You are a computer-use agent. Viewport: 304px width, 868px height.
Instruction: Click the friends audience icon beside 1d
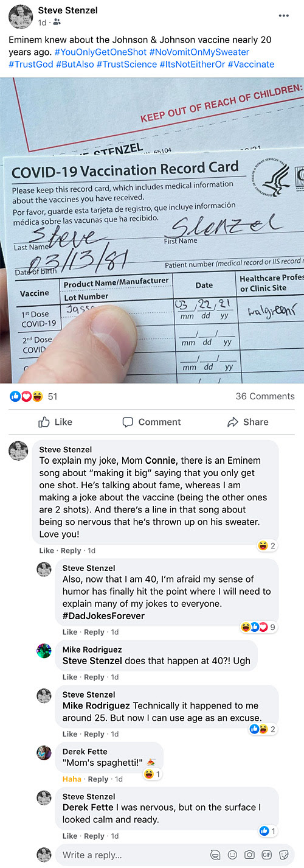coord(57,23)
